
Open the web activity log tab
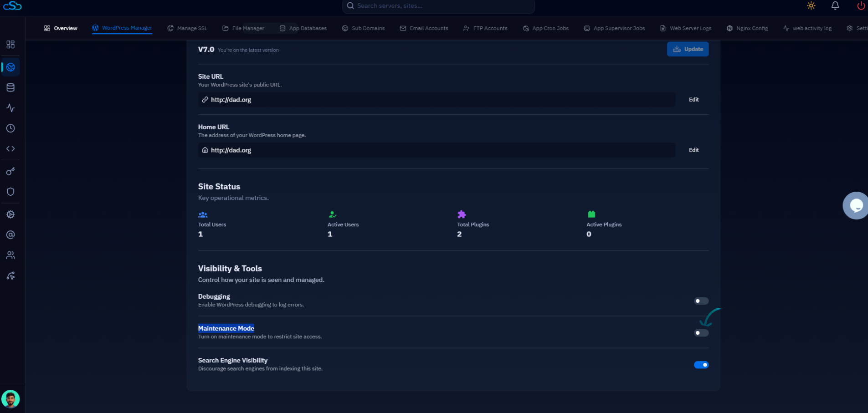pyautogui.click(x=807, y=28)
